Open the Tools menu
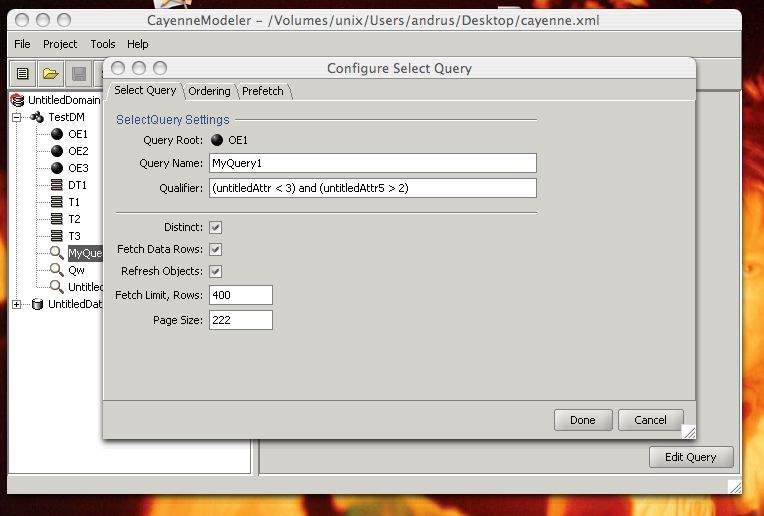Screen dimensions: 764x516 [102, 44]
